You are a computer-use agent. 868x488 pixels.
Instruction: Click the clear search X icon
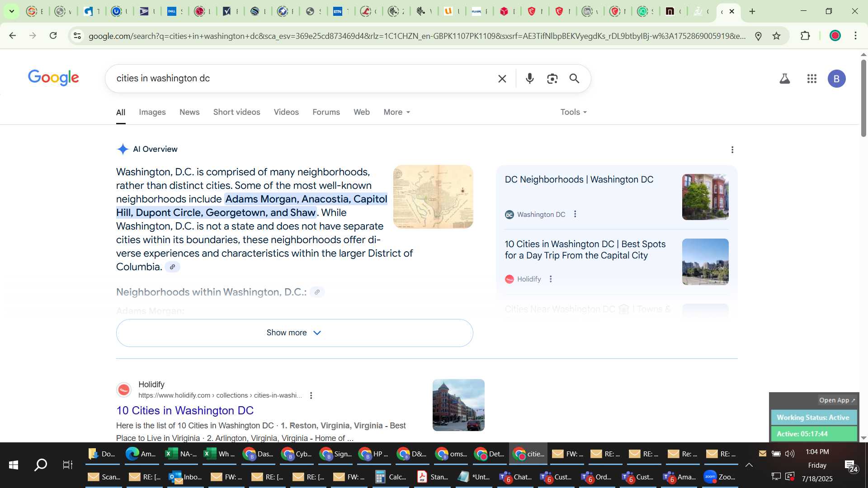502,79
